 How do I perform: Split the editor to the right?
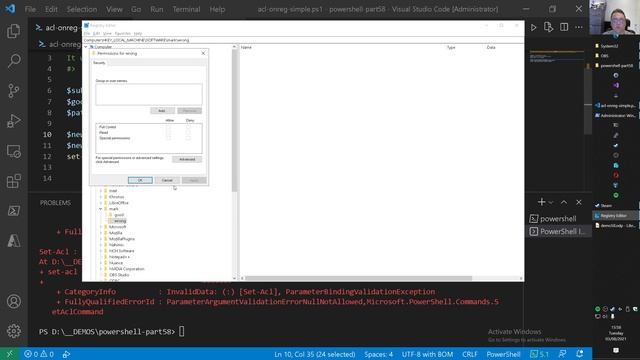pos(564,27)
